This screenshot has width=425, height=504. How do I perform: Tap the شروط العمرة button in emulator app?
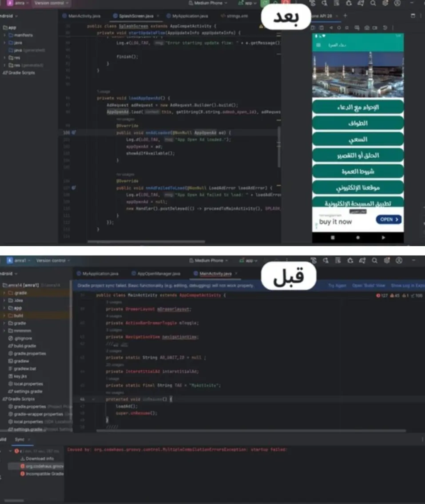pyautogui.click(x=358, y=171)
